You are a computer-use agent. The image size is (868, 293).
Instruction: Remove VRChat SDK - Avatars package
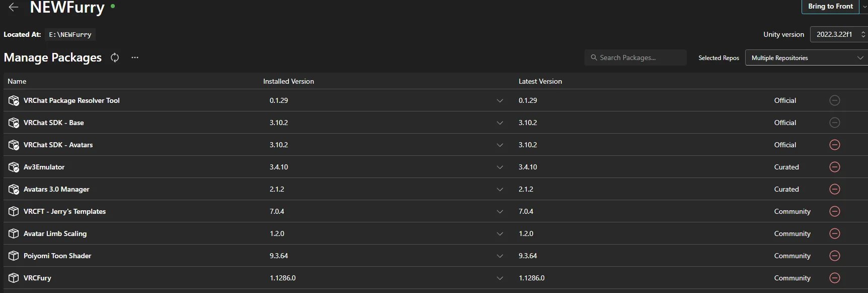click(x=834, y=145)
